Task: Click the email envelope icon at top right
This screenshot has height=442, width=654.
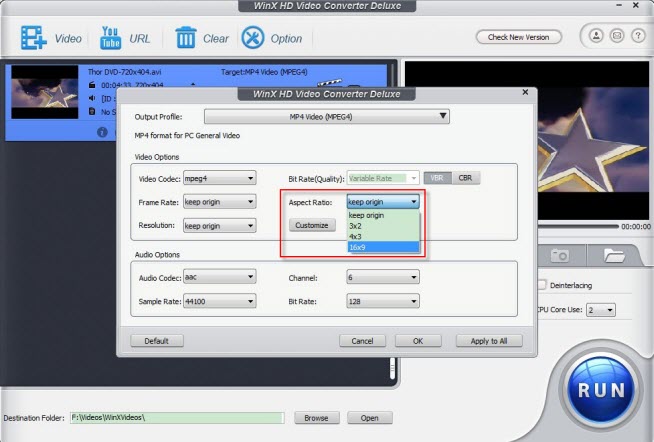Action: tap(617, 36)
